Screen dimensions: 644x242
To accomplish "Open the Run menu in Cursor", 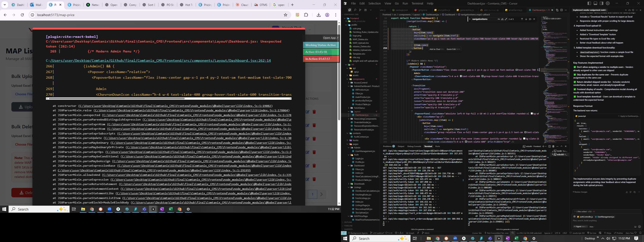I will tap(405, 3).
